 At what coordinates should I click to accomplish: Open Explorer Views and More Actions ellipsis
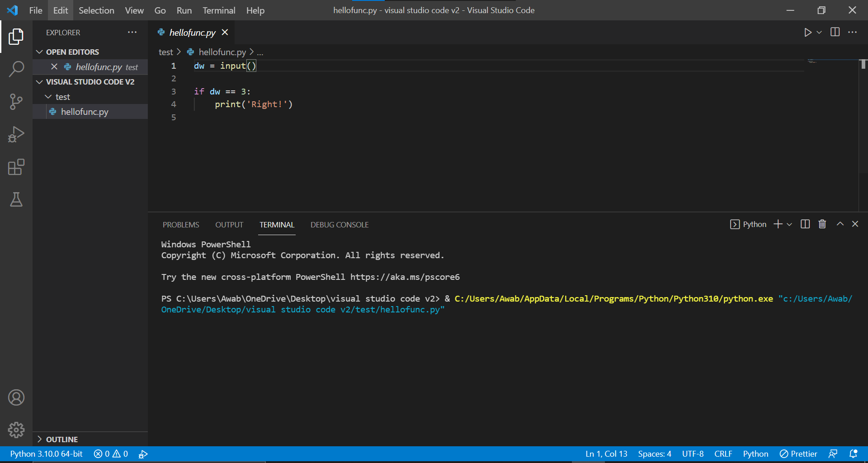point(132,32)
